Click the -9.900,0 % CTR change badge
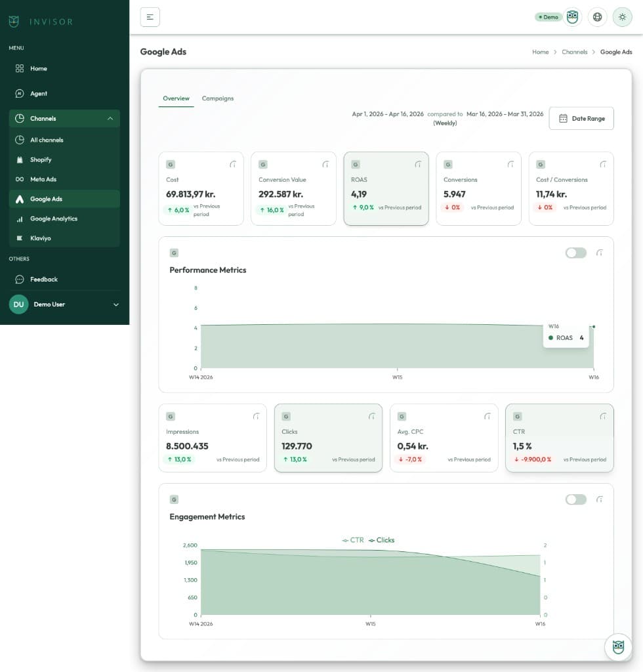The height and width of the screenshot is (672, 643). pos(533,459)
